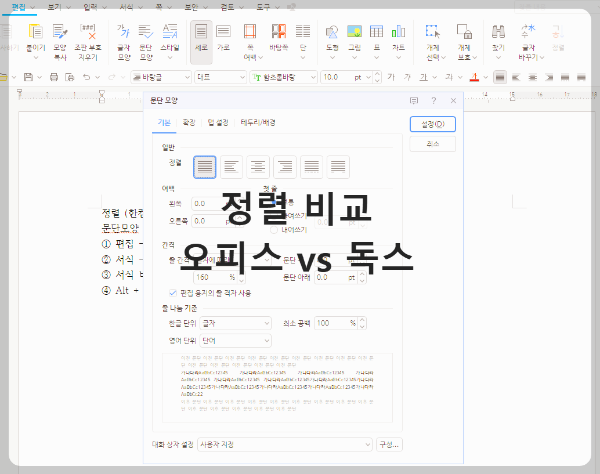Click the left indent marker on ruler
The height and width of the screenshot is (474, 600).
point(102,97)
